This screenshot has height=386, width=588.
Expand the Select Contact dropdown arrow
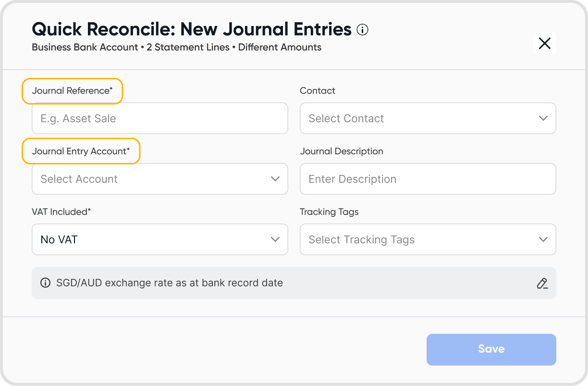tap(543, 118)
